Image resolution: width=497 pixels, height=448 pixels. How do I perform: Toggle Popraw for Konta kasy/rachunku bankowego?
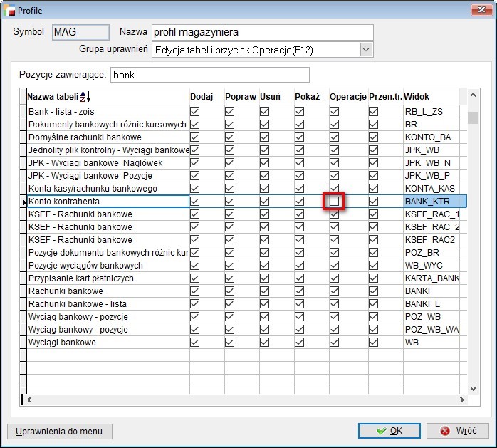click(x=229, y=189)
